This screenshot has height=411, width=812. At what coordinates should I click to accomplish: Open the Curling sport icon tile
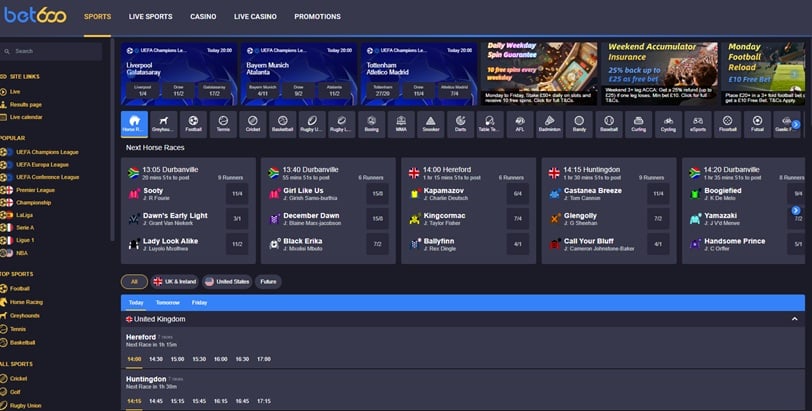point(639,124)
